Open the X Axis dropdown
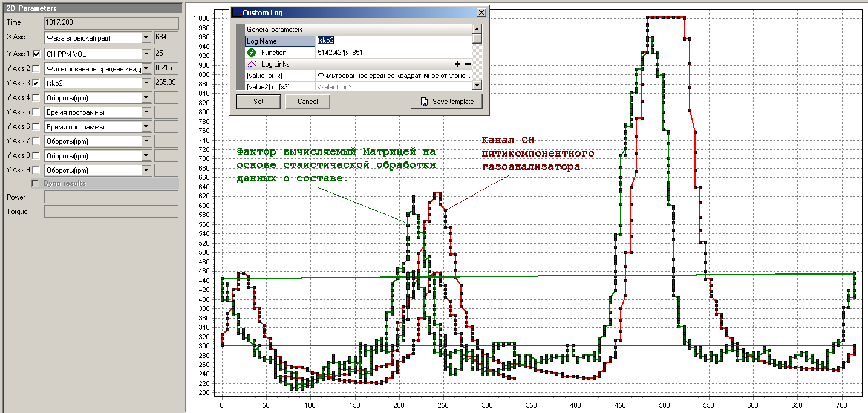The image size is (868, 413). 146,38
